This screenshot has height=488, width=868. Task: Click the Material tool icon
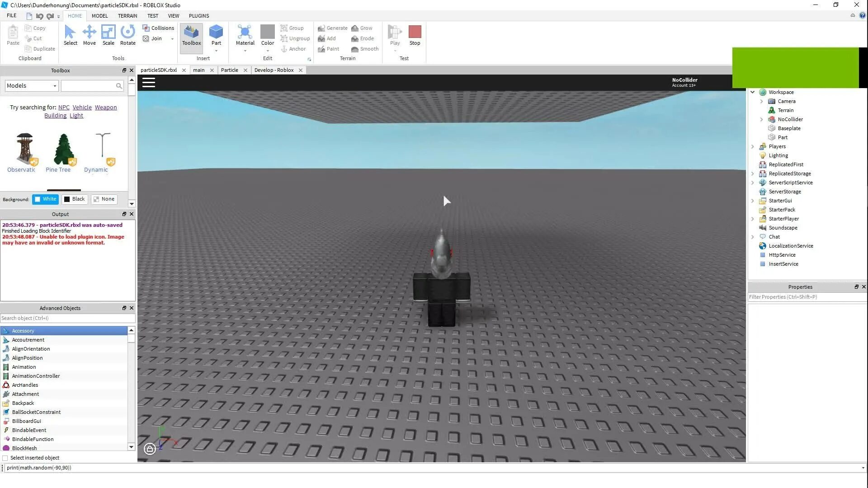click(245, 34)
